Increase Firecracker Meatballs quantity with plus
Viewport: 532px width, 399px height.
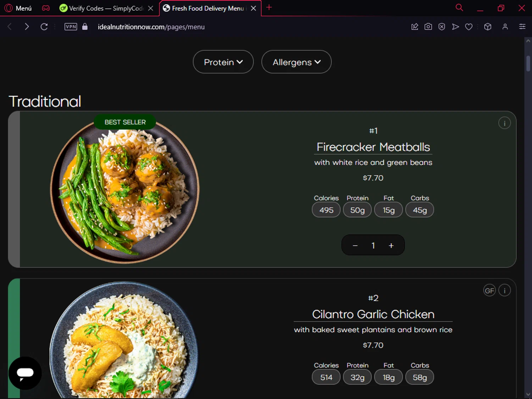pos(391,245)
